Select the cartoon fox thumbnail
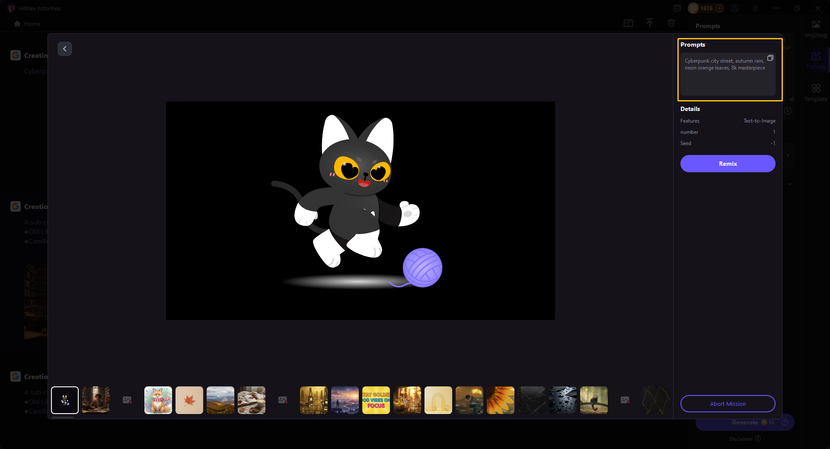This screenshot has height=449, width=830. pyautogui.click(x=158, y=400)
